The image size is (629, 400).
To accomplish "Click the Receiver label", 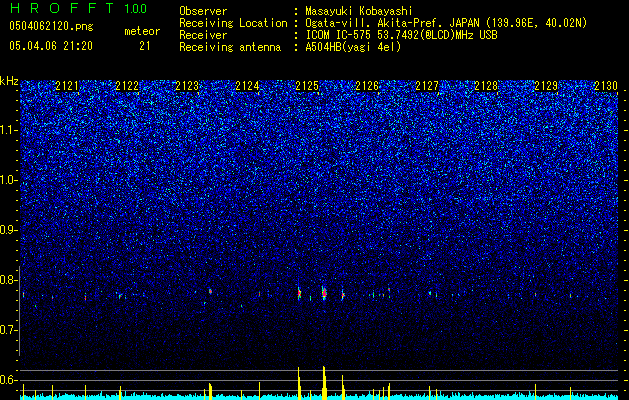I will tap(203, 35).
